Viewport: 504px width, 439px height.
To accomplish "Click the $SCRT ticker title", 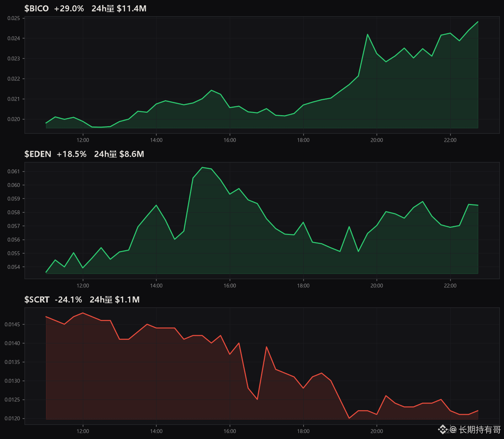I will pyautogui.click(x=37, y=300).
